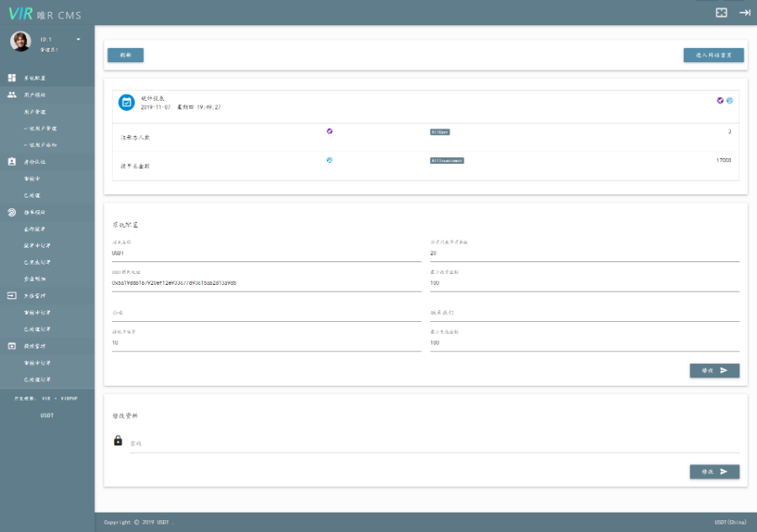The width and height of the screenshot is (757, 532).
Task: Focus the field containing value 20
Action: (x=585, y=253)
